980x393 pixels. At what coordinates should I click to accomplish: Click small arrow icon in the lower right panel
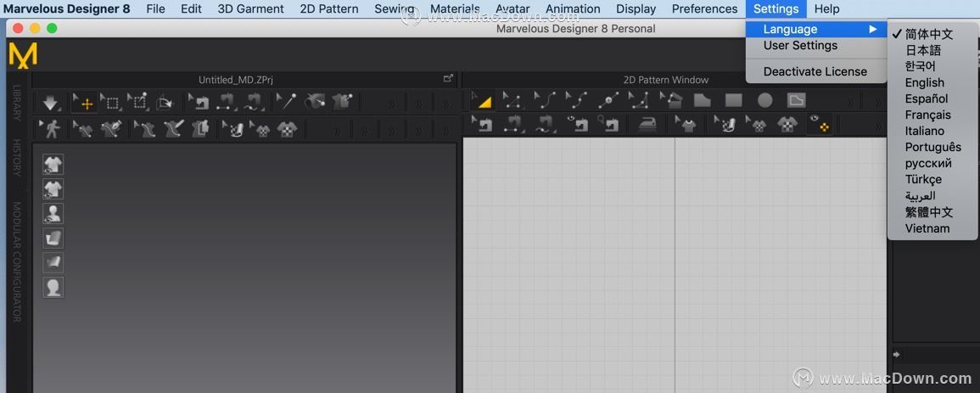(896, 354)
